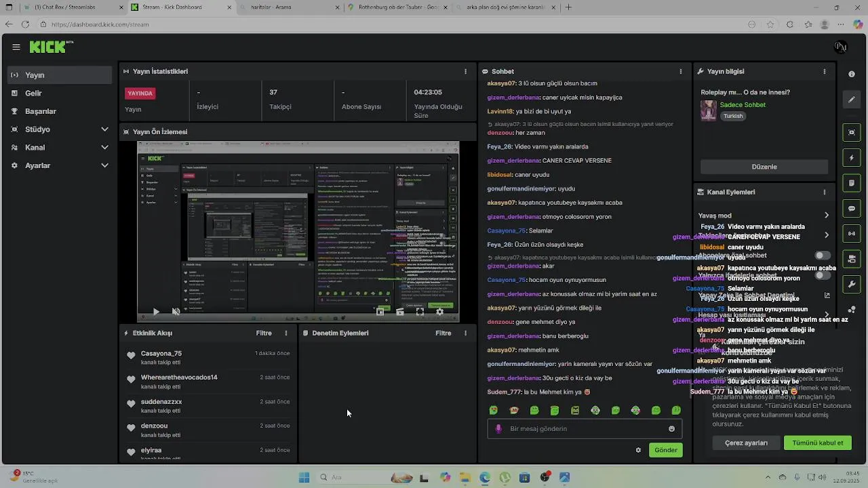Reload the page with the browser refresh button
The image size is (868, 488).
pyautogui.click(x=25, y=24)
